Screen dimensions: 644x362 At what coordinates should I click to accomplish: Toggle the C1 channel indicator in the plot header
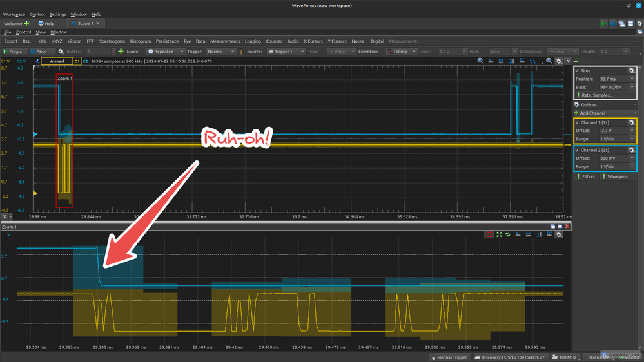pyautogui.click(x=77, y=61)
